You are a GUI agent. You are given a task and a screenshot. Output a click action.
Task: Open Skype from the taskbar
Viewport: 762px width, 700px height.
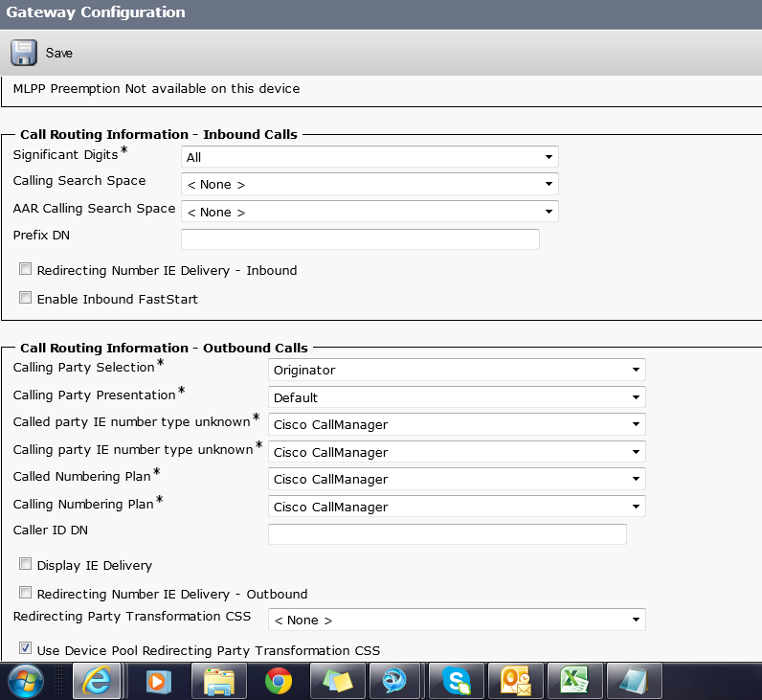(x=457, y=681)
